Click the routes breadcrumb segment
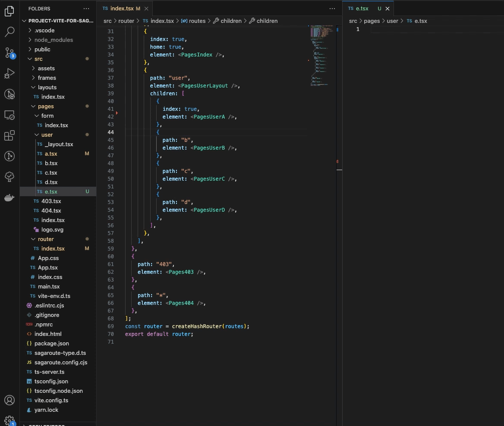Viewport: 504px width, 426px height. (193, 21)
